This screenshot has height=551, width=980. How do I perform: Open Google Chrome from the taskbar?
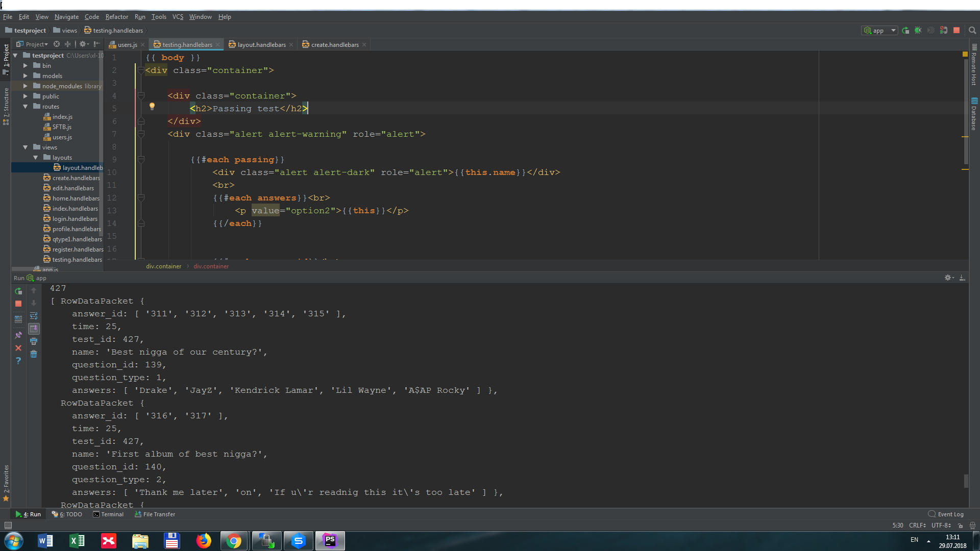click(234, 541)
